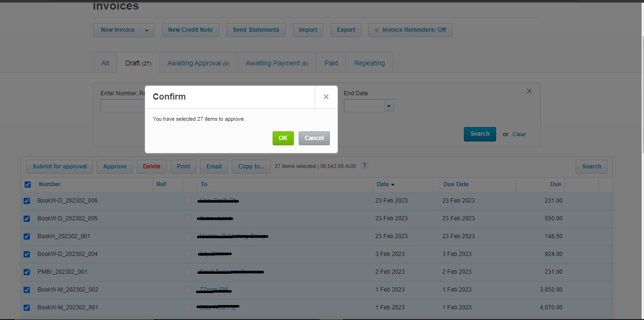Click the file icon in the BookW-D_202302_006 row
The width and height of the screenshot is (644, 320).
188,201
